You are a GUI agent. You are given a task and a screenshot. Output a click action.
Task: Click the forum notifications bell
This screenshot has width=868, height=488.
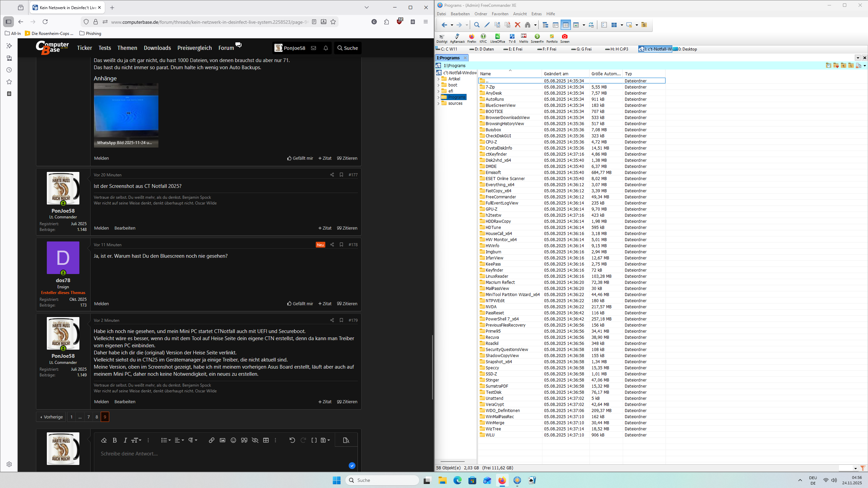(x=326, y=48)
